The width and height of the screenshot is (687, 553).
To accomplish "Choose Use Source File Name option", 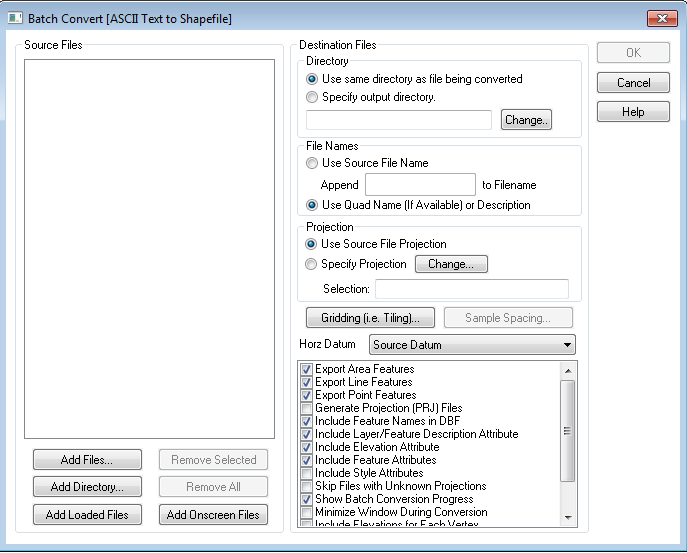I will pyautogui.click(x=313, y=163).
